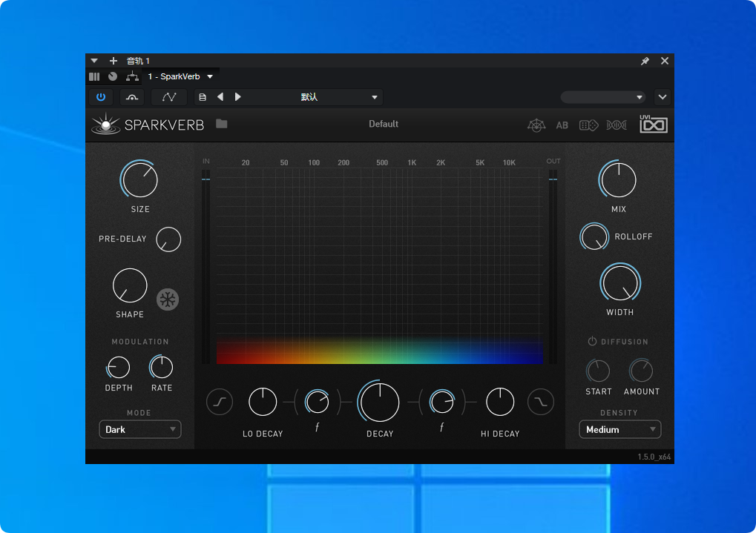
Task: Open the Preset Voyager web icon
Action: [x=536, y=125]
